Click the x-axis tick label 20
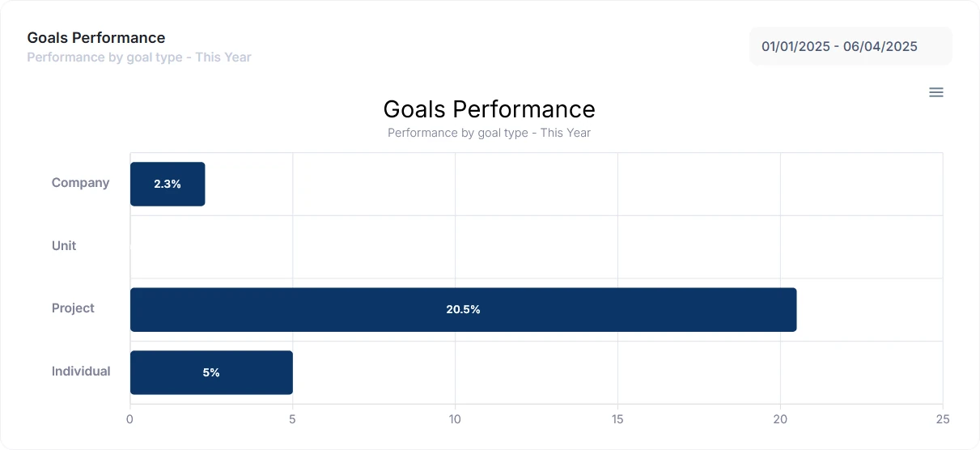Viewport: 980px width, 450px height. (x=780, y=419)
